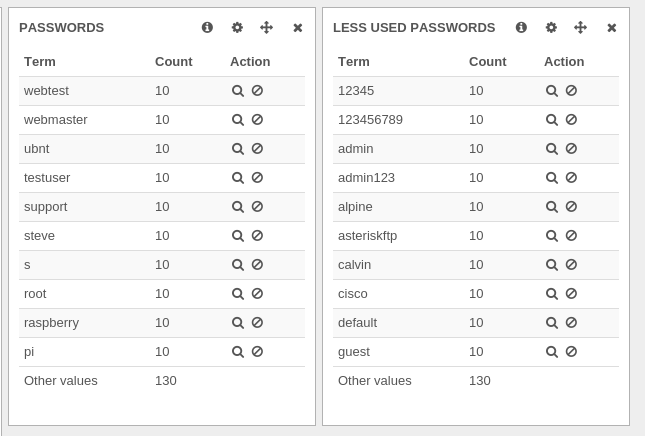
Task: Filter by root using magnifier icon
Action: (238, 294)
